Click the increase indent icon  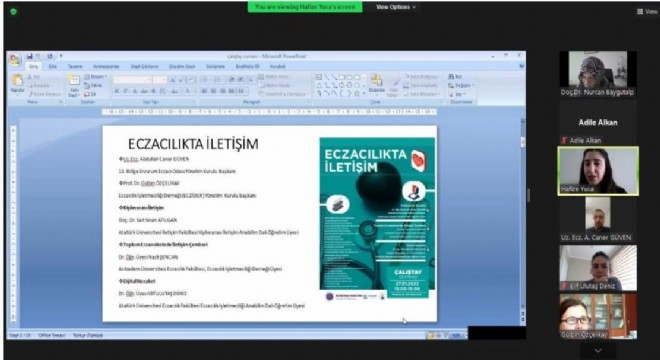coord(240,80)
